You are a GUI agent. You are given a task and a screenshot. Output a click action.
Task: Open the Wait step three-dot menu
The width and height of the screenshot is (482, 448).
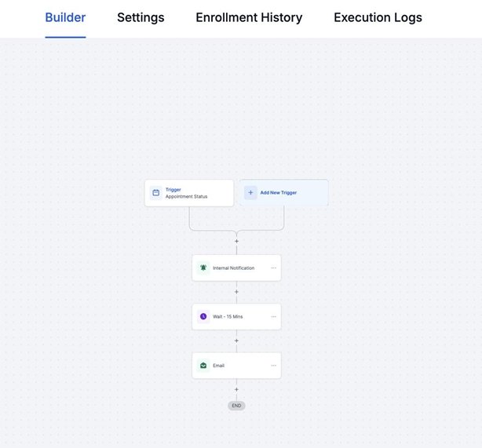click(x=273, y=316)
